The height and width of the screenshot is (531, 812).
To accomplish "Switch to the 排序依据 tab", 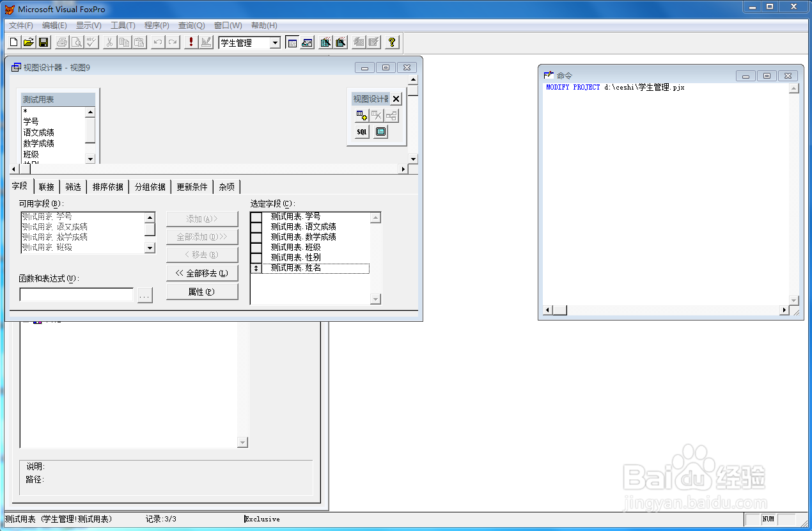I will tap(108, 187).
